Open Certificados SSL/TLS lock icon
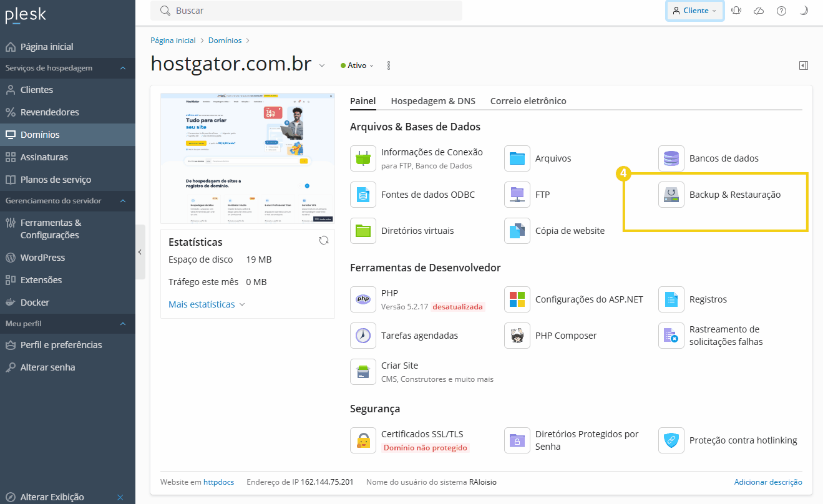The height and width of the screenshot is (504, 823). pos(363,440)
